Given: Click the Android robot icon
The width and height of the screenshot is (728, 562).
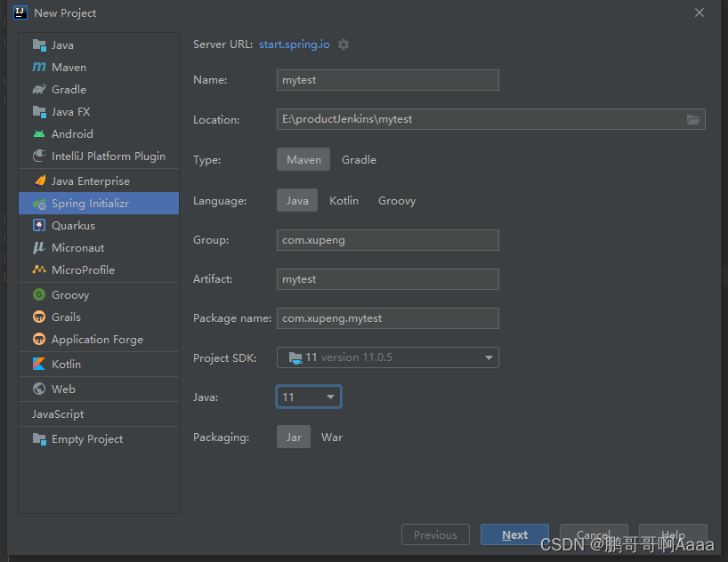Looking at the screenshot, I should [x=39, y=134].
